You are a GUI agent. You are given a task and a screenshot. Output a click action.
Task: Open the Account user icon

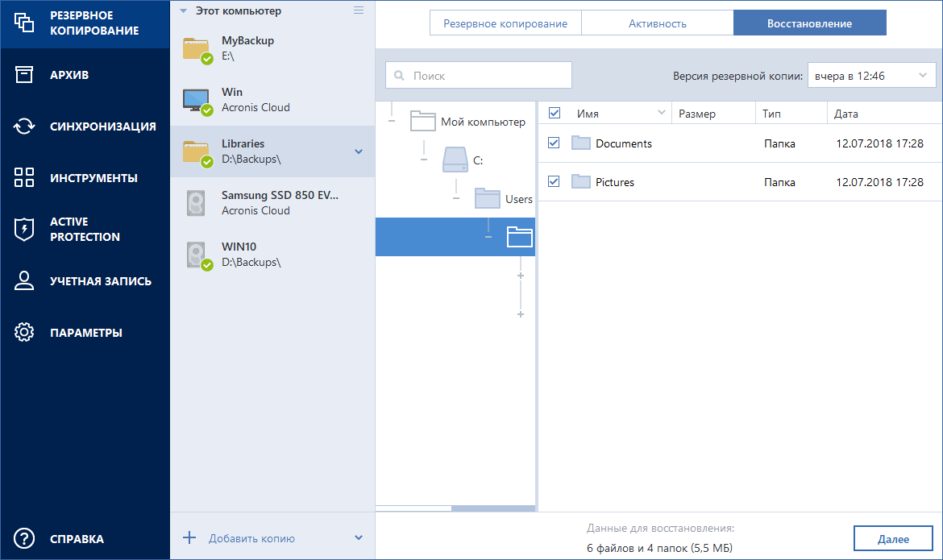24,281
